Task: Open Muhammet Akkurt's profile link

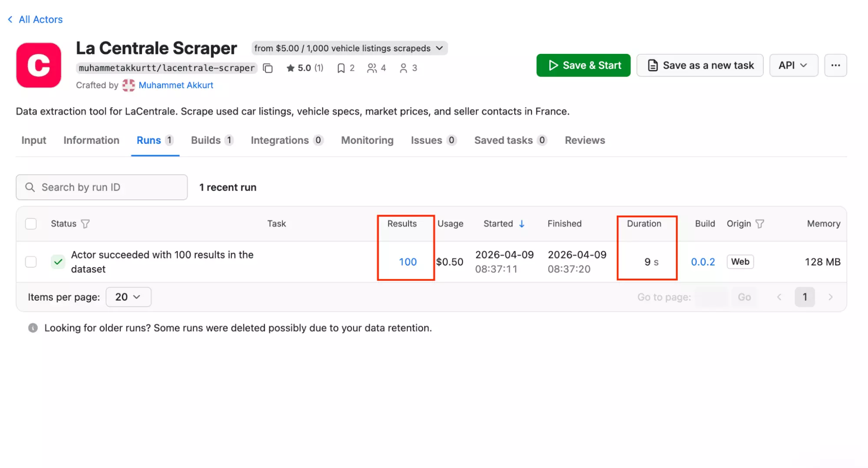Action: pyautogui.click(x=176, y=85)
